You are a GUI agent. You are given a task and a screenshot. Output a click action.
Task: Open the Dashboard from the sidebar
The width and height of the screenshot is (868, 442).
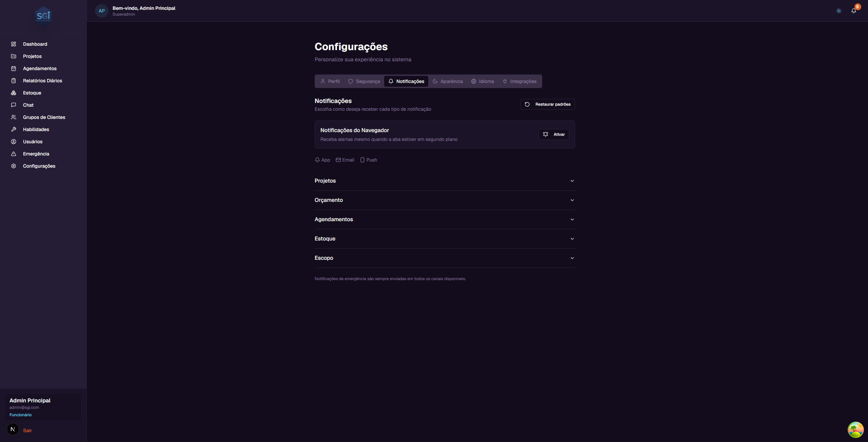point(35,44)
